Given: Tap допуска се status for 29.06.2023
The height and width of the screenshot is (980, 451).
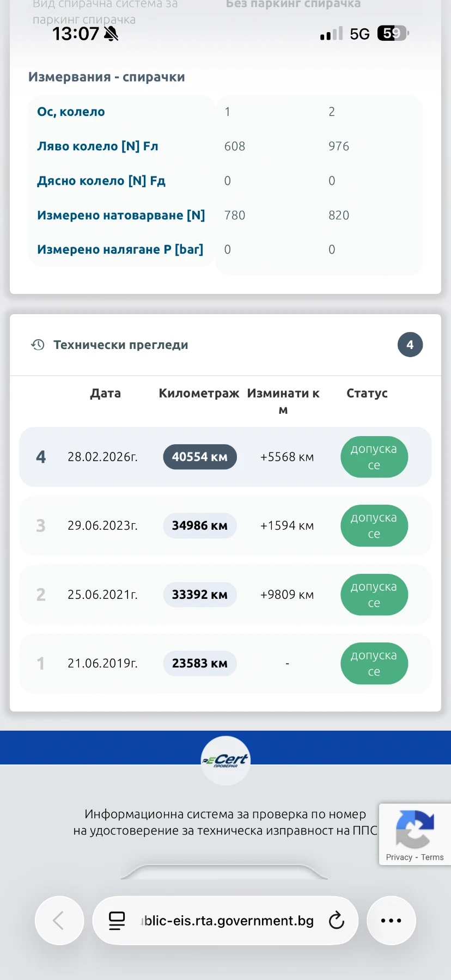Looking at the screenshot, I should coord(374,526).
